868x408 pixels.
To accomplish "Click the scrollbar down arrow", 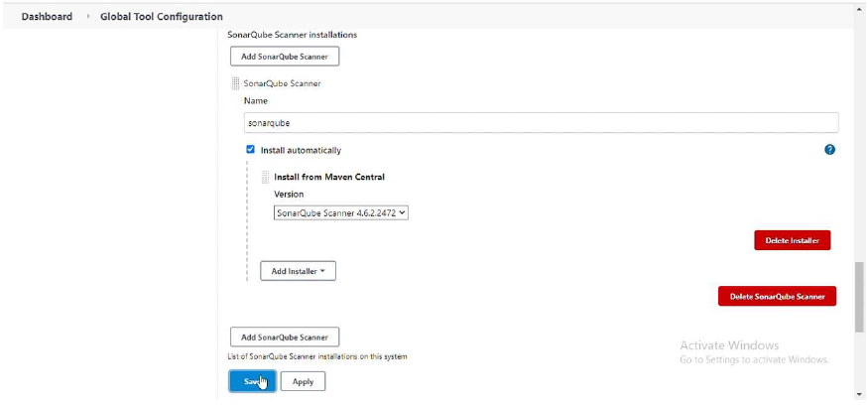I will tap(859, 395).
